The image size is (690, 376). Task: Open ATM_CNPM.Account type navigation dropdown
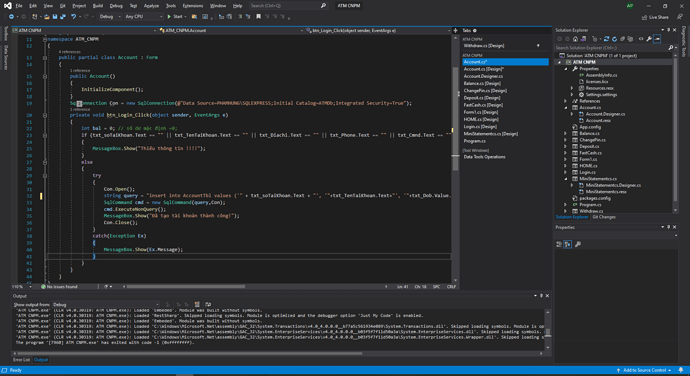pos(231,30)
